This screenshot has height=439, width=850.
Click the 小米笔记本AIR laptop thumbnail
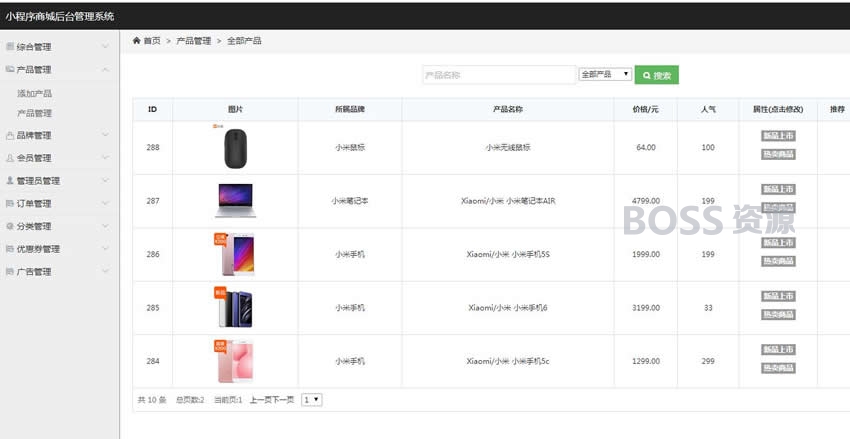click(235, 201)
